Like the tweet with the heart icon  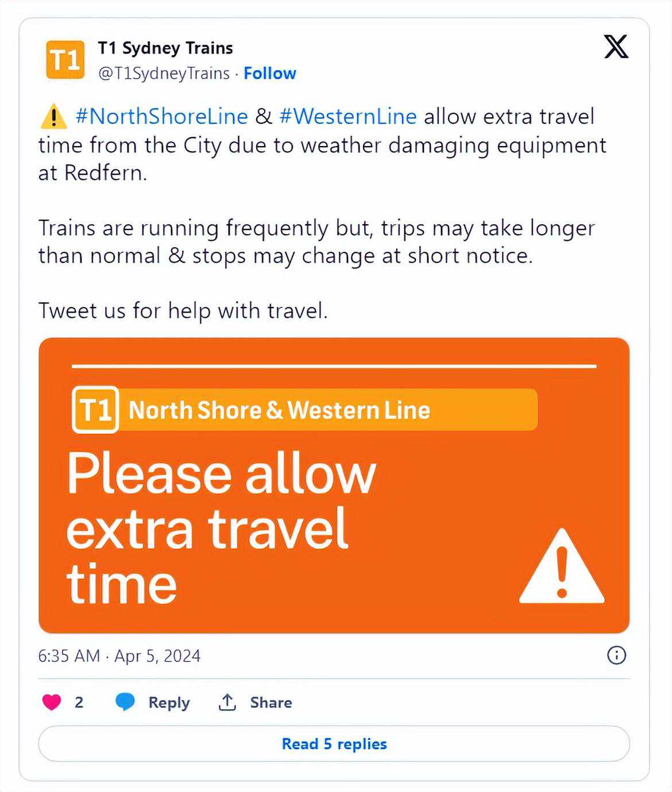52,702
